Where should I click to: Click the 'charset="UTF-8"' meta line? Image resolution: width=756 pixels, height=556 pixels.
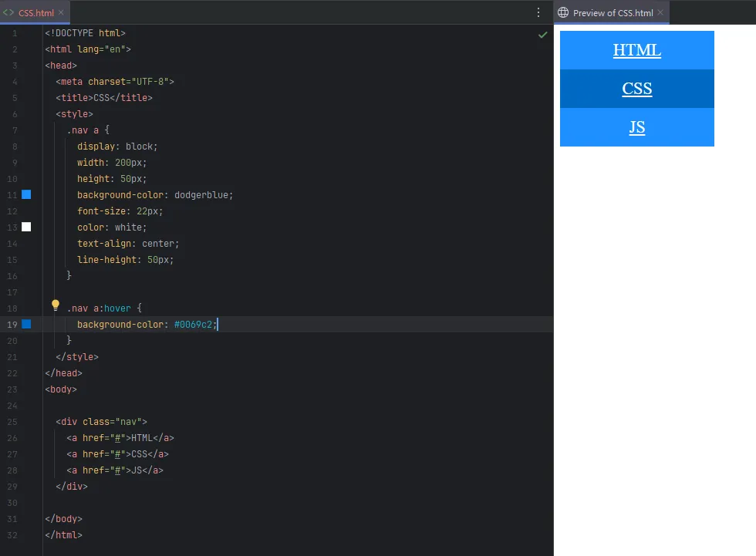115,82
